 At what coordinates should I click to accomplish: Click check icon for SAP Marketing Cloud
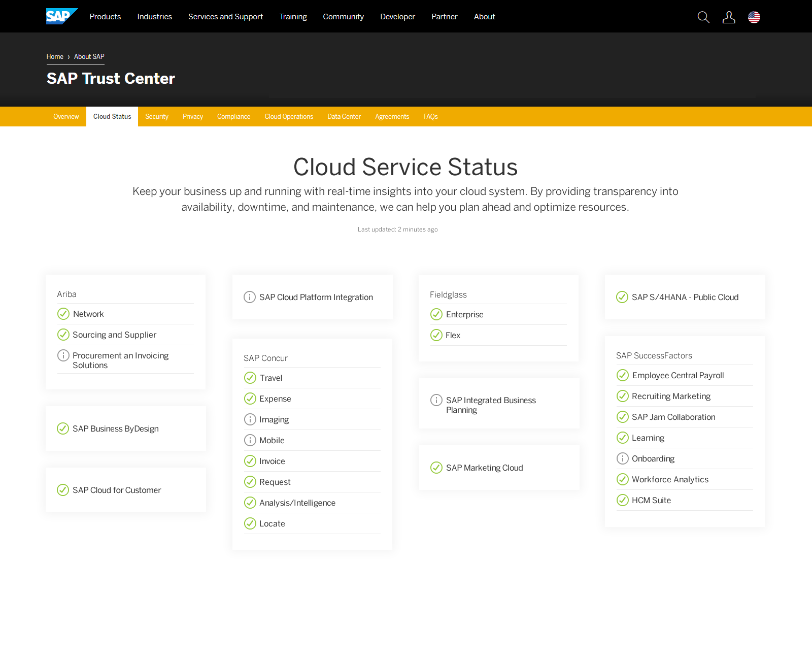click(436, 468)
